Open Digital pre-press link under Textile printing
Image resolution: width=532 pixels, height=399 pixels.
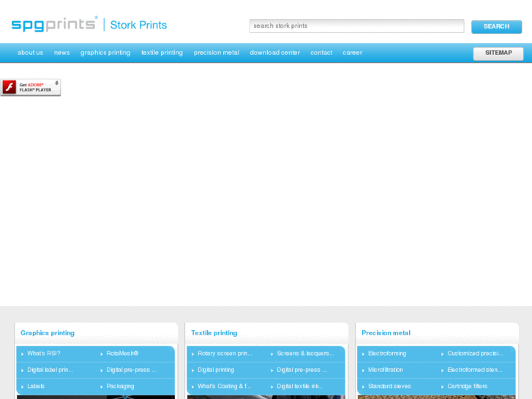pyautogui.click(x=301, y=370)
